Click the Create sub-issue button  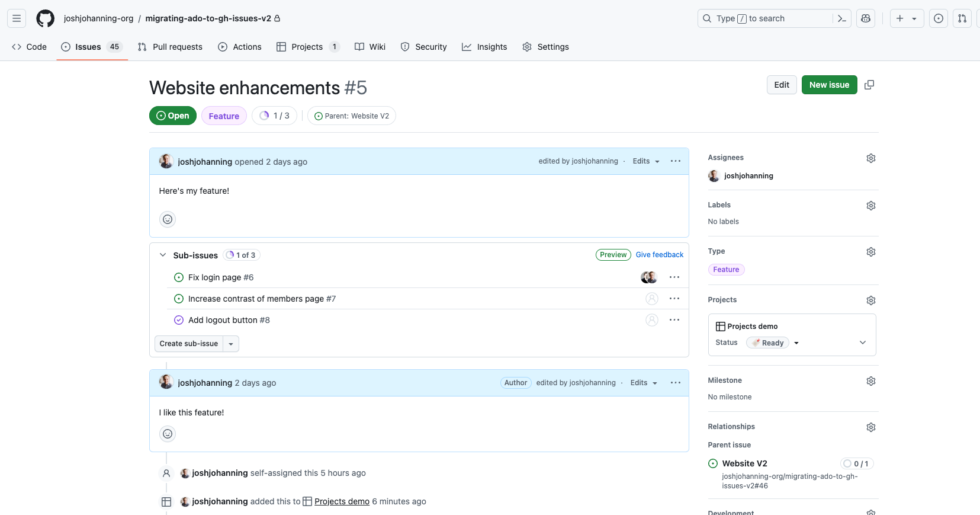click(189, 344)
